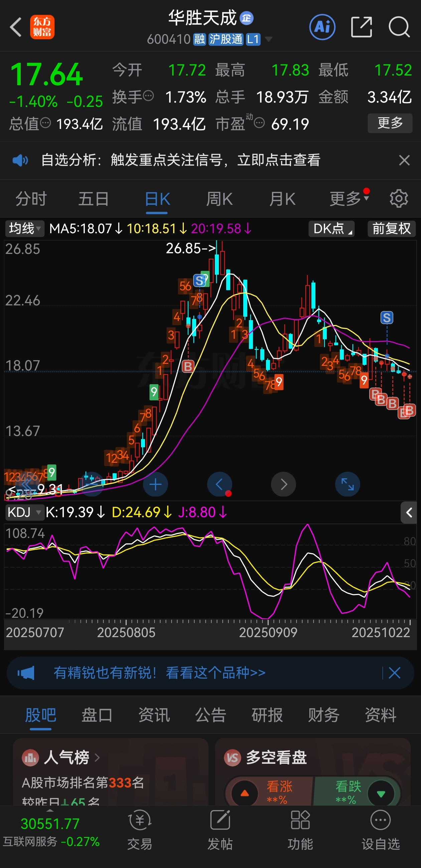The width and height of the screenshot is (421, 868).
Task: Move chart left with arrow button
Action: pyautogui.click(x=220, y=484)
